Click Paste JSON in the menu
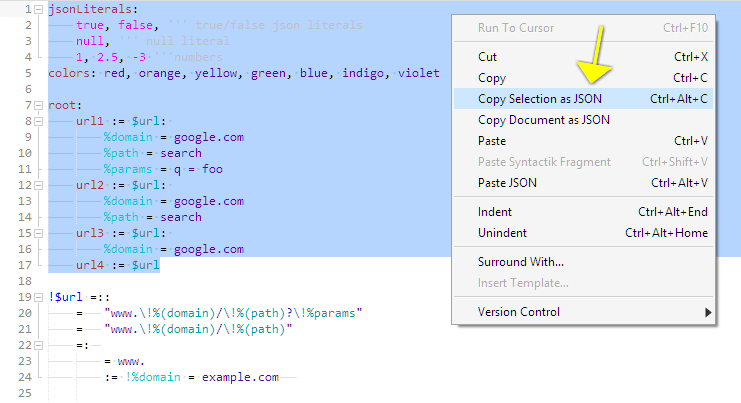The height and width of the screenshot is (403, 741). 506,183
